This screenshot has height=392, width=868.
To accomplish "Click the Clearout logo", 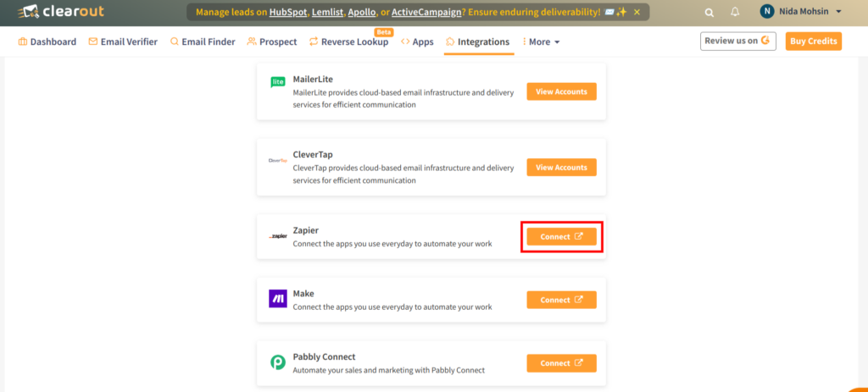I will (x=60, y=11).
